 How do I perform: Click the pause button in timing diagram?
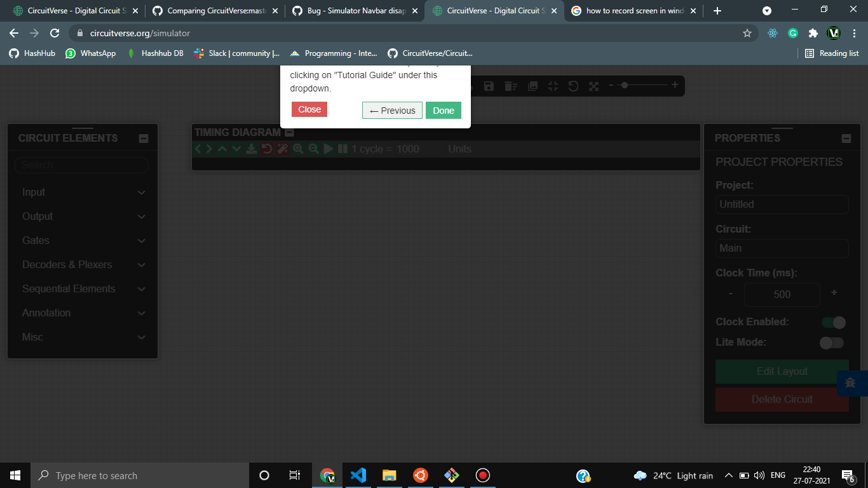tap(342, 149)
